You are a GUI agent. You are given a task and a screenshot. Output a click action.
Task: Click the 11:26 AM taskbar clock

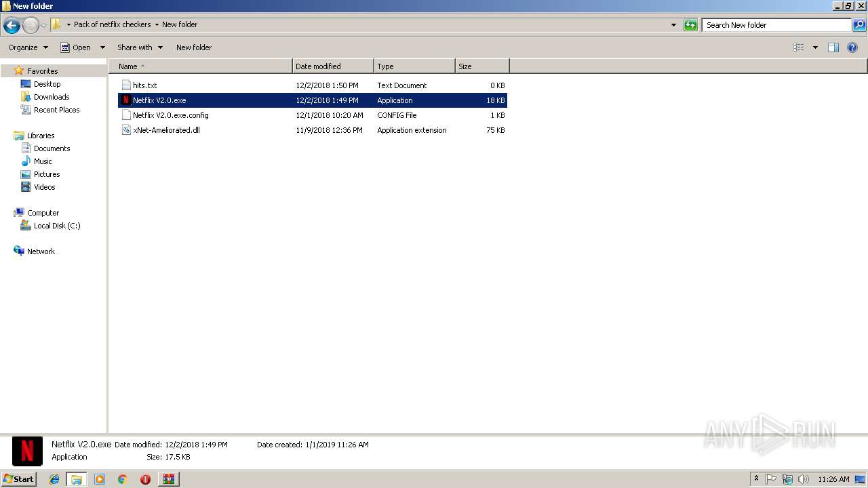(x=833, y=479)
